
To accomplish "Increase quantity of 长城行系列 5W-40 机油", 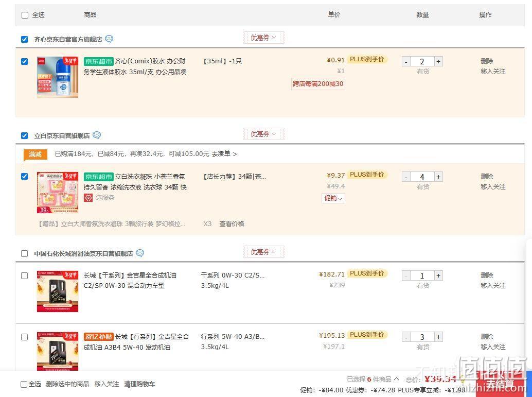I will pos(438,337).
